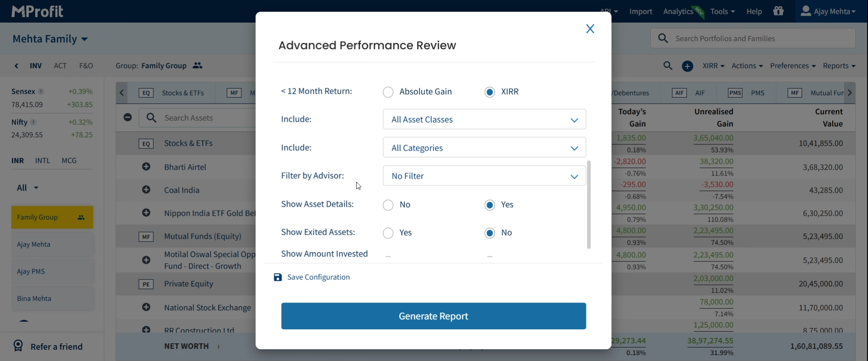The width and height of the screenshot is (868, 361).
Task: Click the save disk icon
Action: (x=278, y=277)
